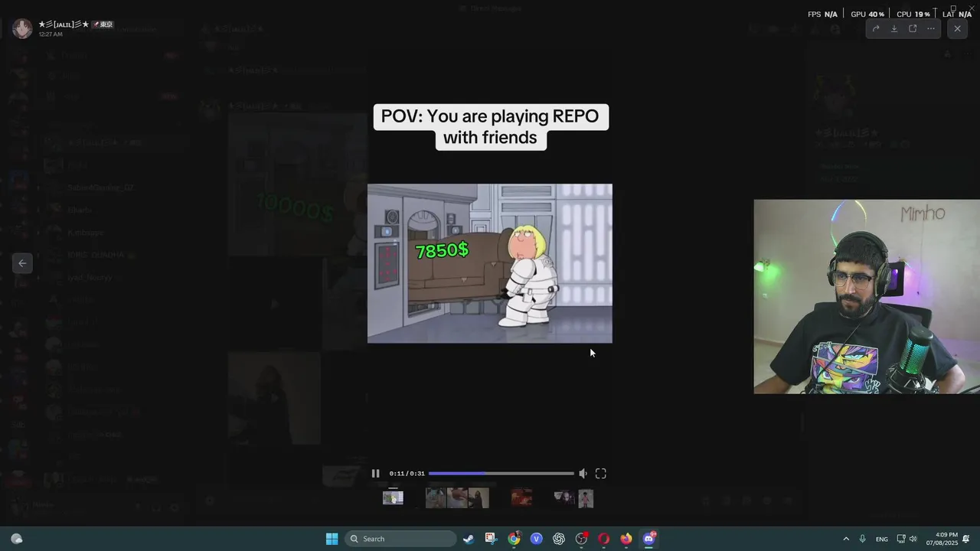Open the blue V app on taskbar
This screenshot has height=551, width=980.
point(536,539)
